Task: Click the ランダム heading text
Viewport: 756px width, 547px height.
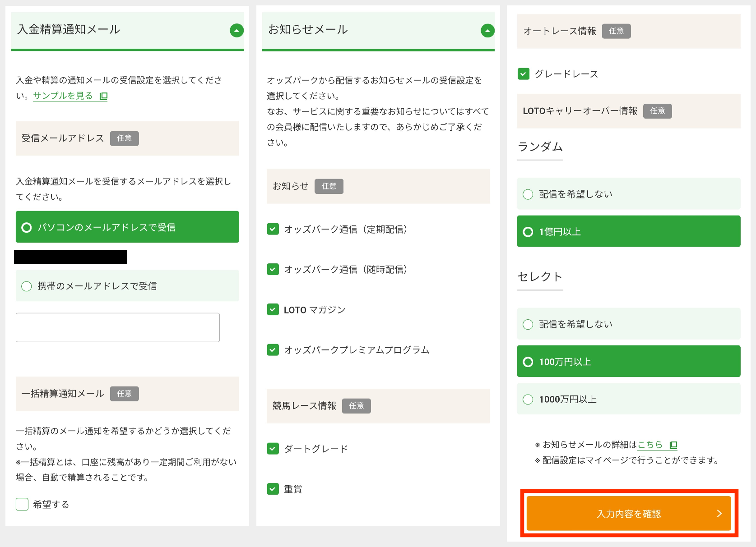Action: [540, 147]
